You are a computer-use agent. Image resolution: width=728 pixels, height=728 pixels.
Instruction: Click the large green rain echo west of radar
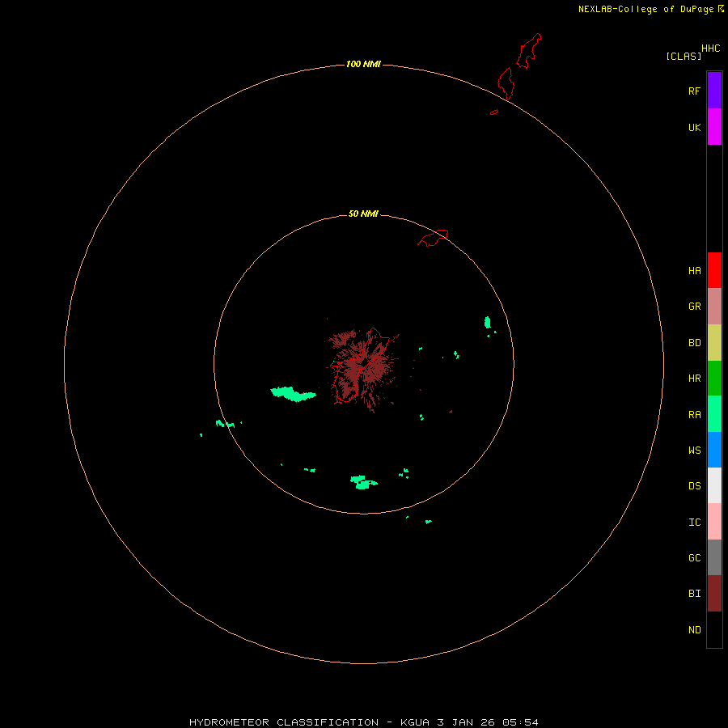(x=293, y=394)
